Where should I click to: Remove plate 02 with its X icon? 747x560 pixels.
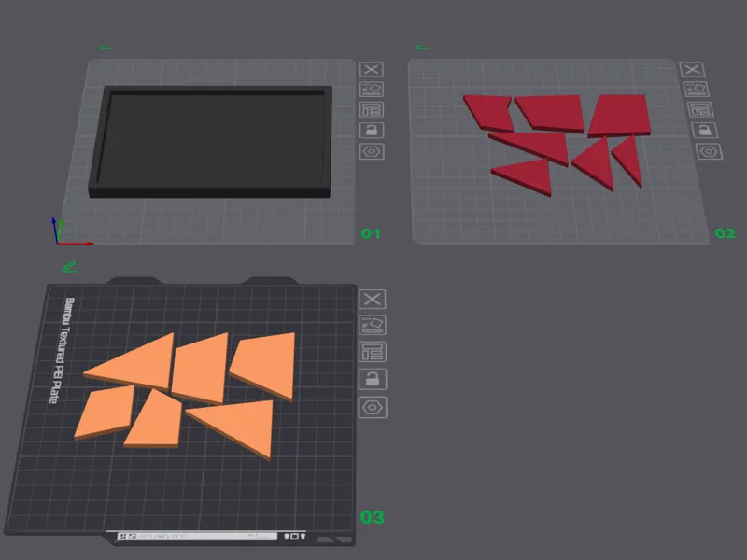692,69
